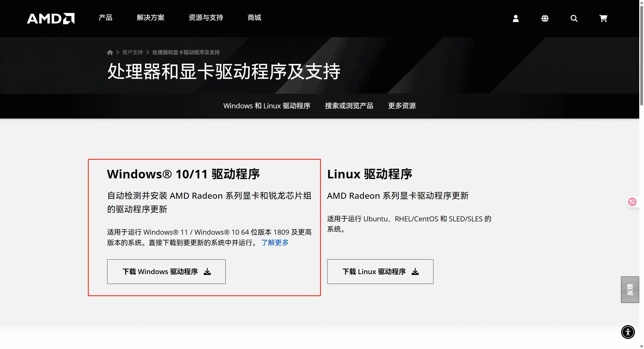Click the text AMD Radeon 系列显卡驱动程序更新
644x349 pixels.
(398, 196)
